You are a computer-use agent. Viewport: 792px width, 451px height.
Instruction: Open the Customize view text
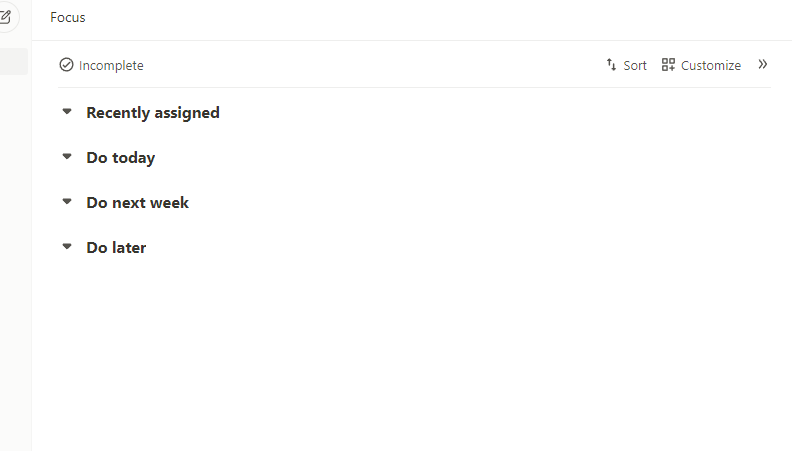click(711, 66)
